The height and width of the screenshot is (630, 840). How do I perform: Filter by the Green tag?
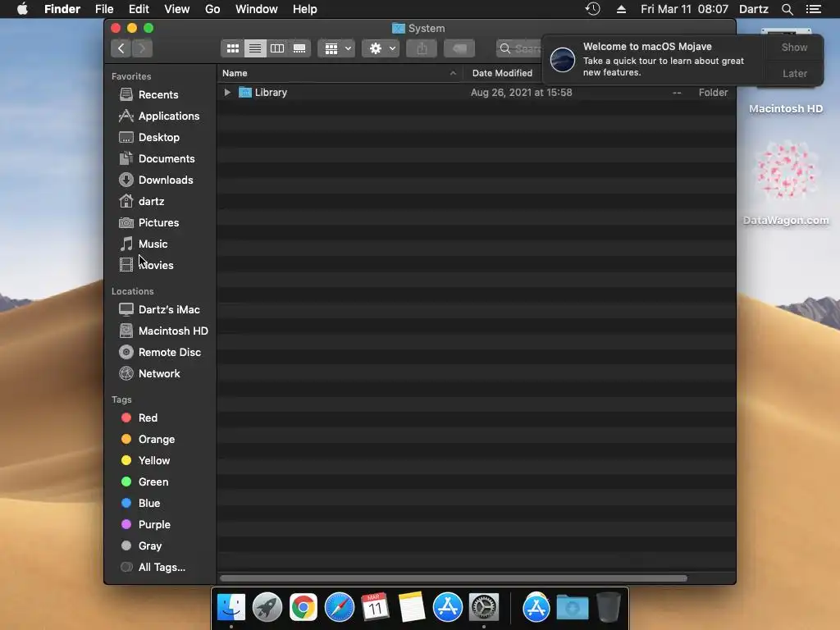[x=153, y=482]
